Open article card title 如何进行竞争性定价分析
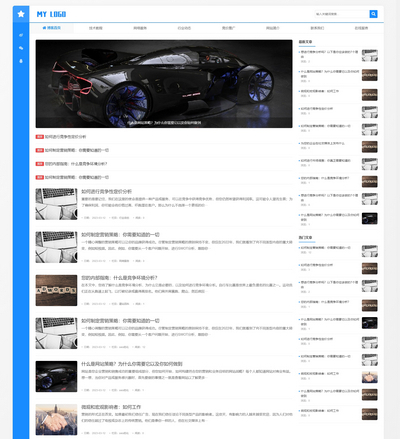The width and height of the screenshot is (400, 439). pyautogui.click(x=106, y=191)
